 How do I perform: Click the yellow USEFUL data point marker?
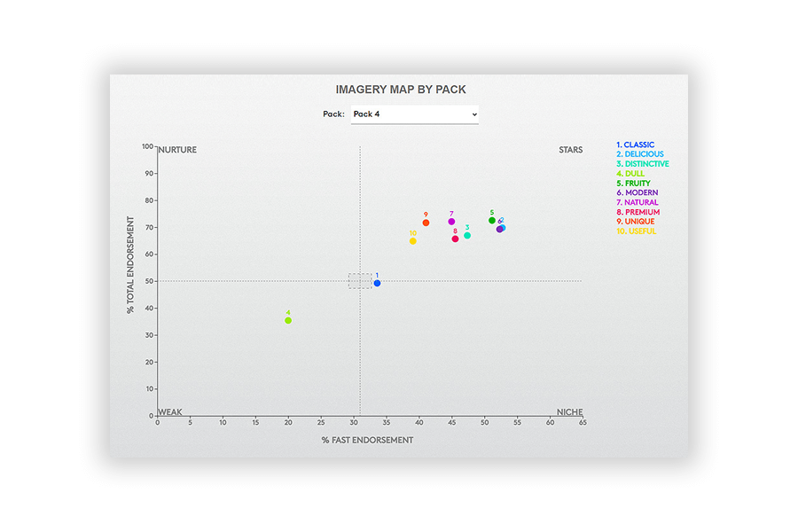pyautogui.click(x=411, y=240)
